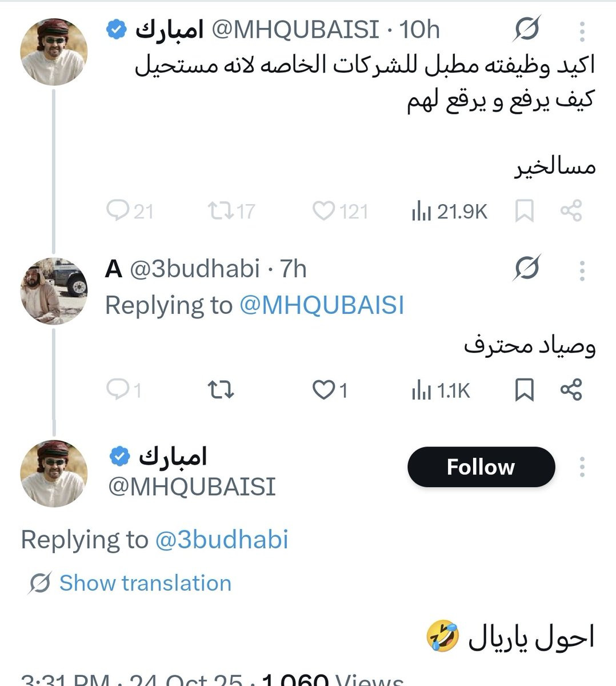
Task: Open more options menu on @3budhabi's reply
Action: (582, 270)
